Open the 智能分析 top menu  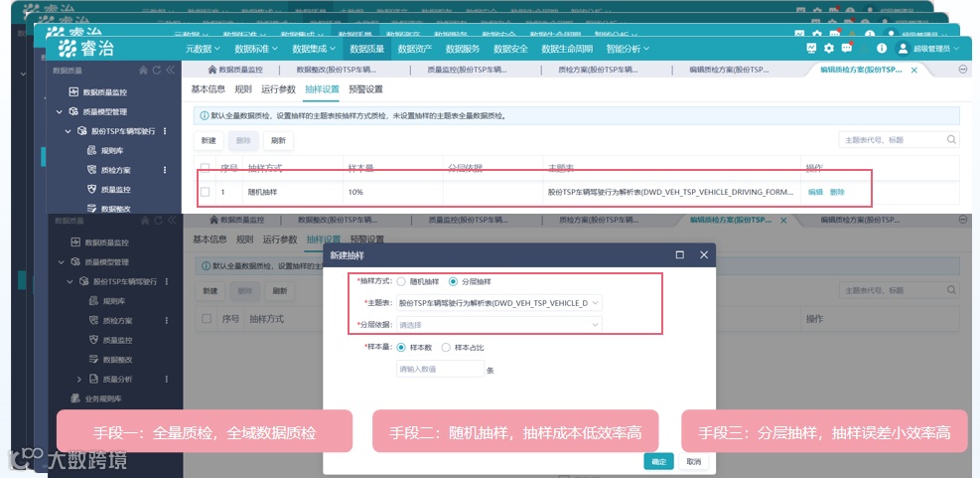(x=628, y=49)
